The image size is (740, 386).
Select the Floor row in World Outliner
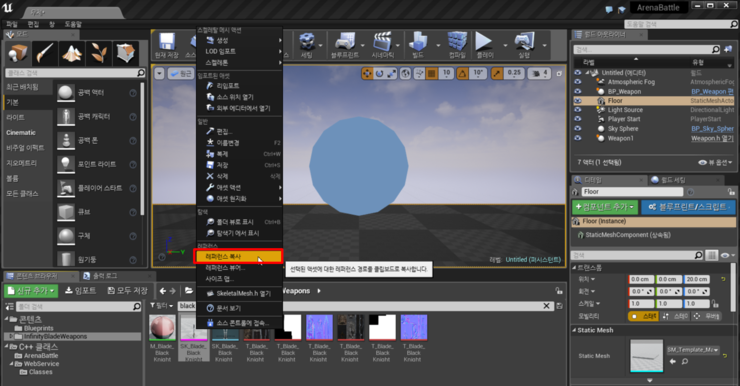(x=654, y=101)
